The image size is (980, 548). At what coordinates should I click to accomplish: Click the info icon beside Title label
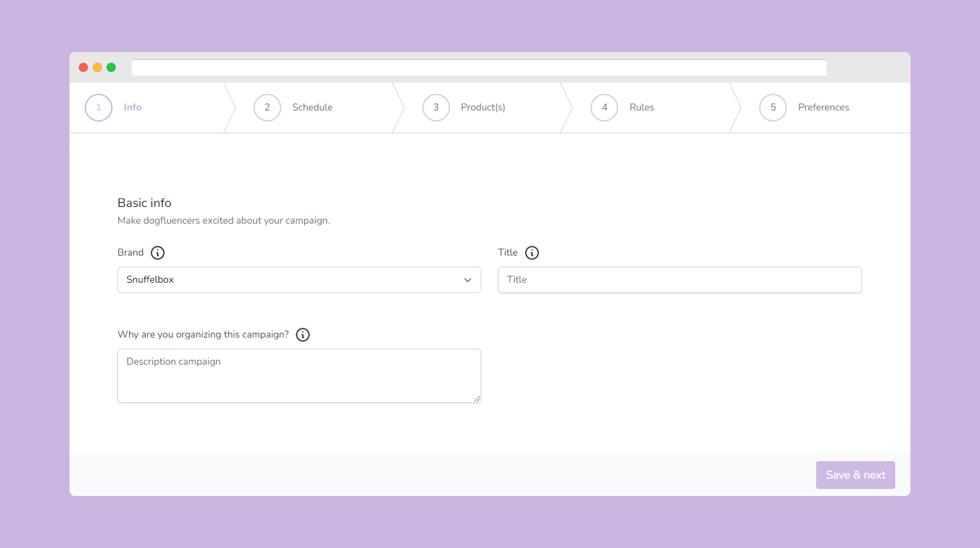pyautogui.click(x=532, y=253)
